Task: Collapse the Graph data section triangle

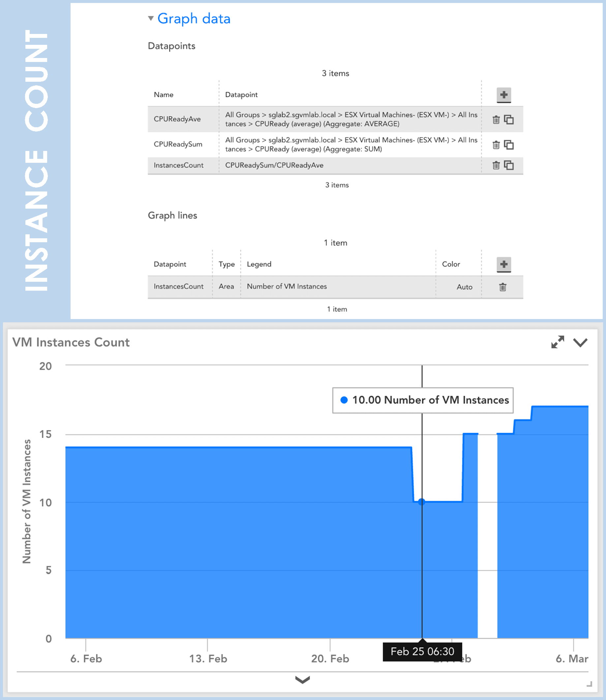Action: [151, 18]
